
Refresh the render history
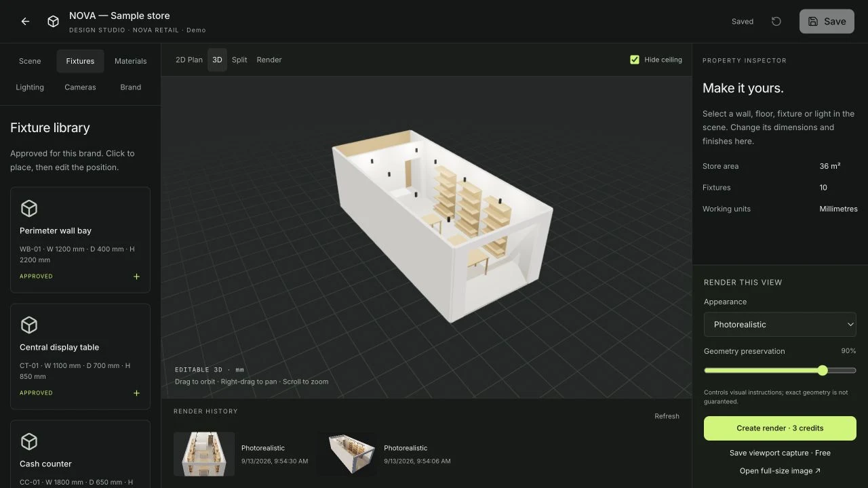coord(667,416)
